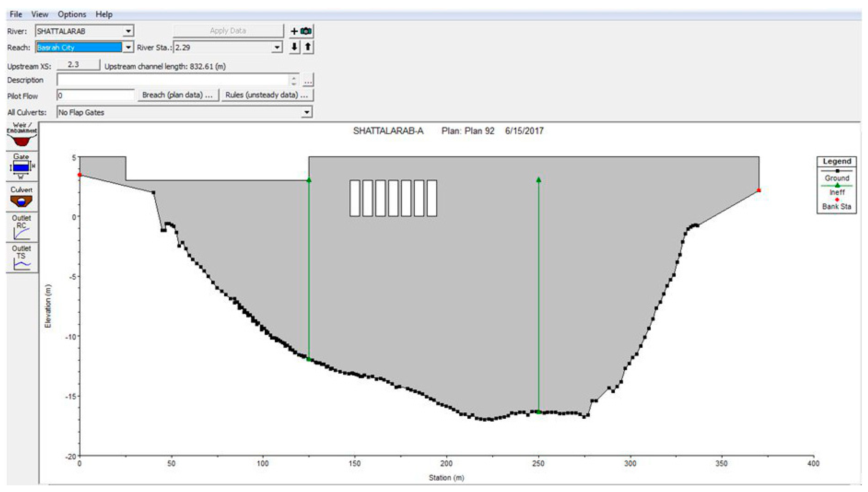
Task: Open the Outlet TS time series icon
Action: 22,258
